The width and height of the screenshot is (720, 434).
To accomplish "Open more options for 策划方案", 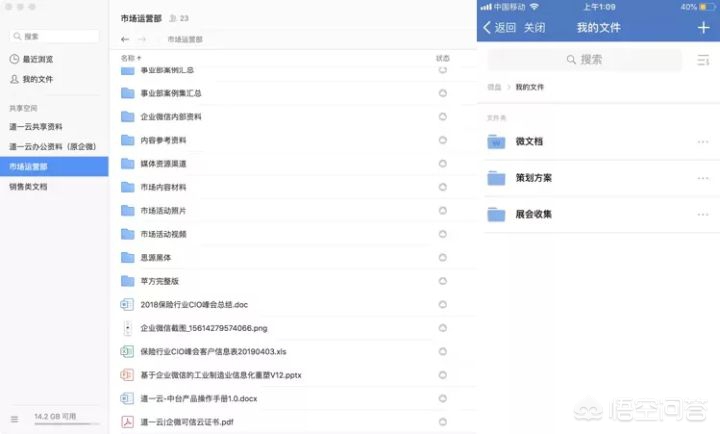I will tap(703, 178).
